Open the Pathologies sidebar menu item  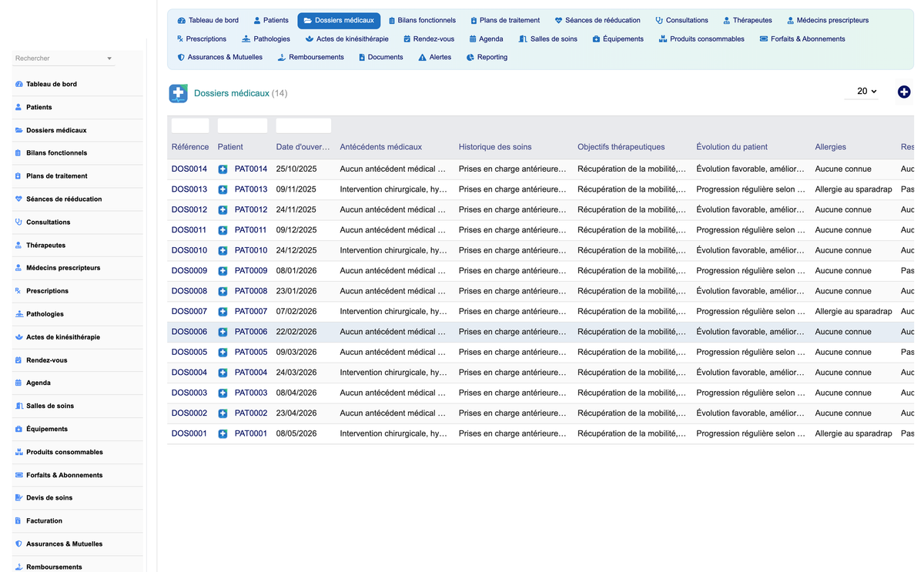coord(78,314)
